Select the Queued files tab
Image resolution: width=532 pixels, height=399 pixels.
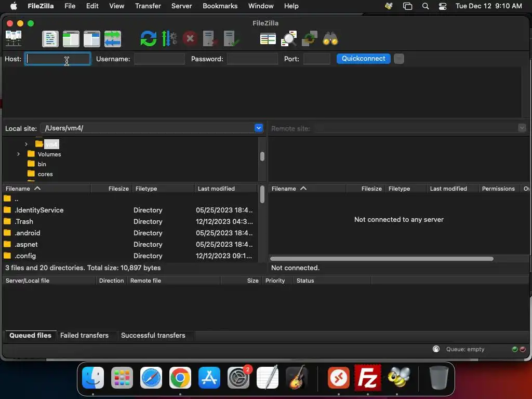[x=30, y=335]
